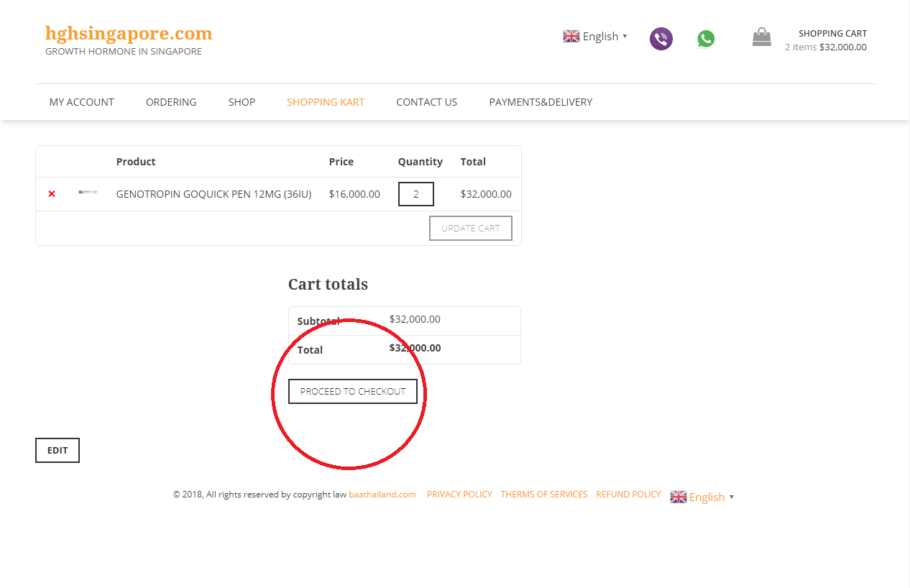Open the Privacy Policy link

point(459,495)
